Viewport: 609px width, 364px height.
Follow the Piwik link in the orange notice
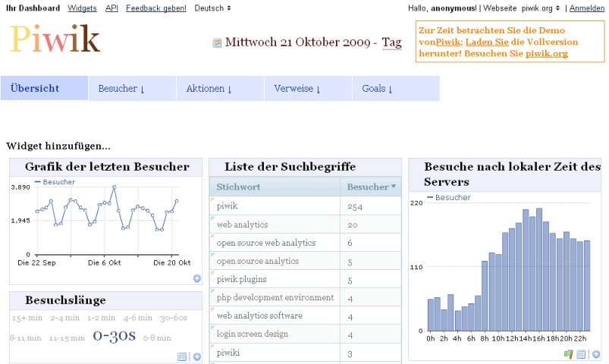pos(448,42)
